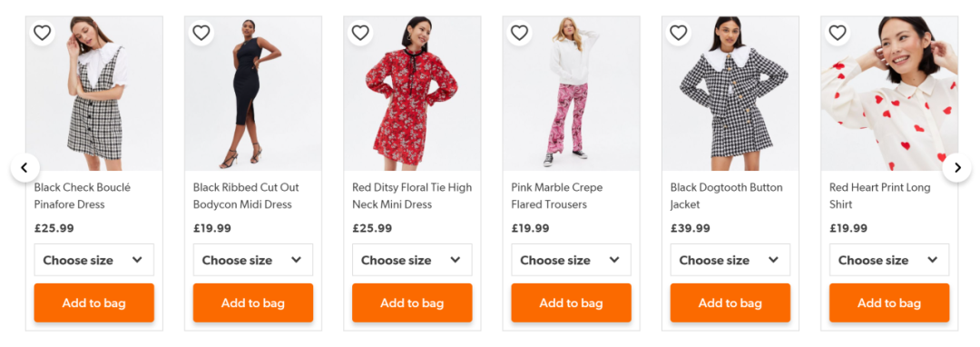The width and height of the screenshot is (980, 347).
Task: Heart the Red Heart Print Long Shirt
Action: coord(838,33)
